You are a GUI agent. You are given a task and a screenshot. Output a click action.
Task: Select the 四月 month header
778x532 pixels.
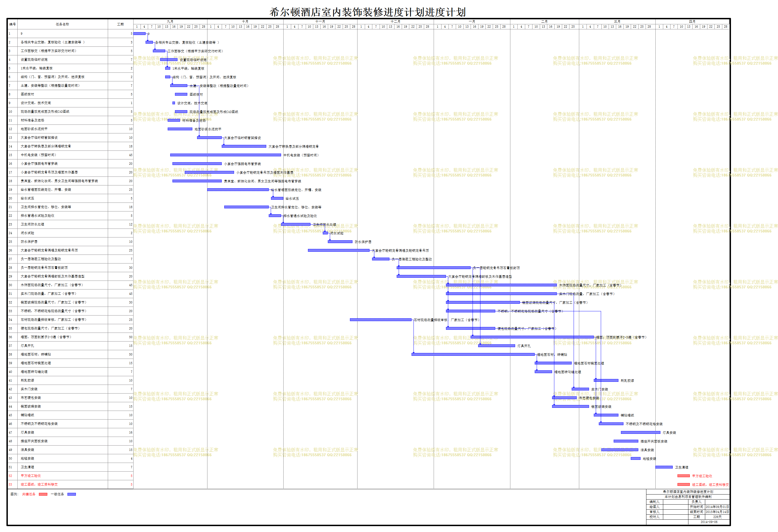click(x=692, y=22)
